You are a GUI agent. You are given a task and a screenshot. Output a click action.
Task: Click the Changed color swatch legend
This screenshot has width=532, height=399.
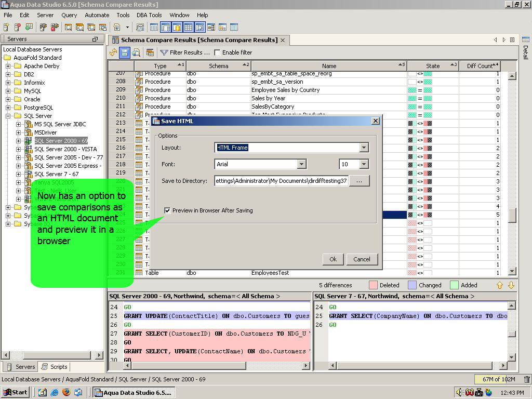(412, 285)
